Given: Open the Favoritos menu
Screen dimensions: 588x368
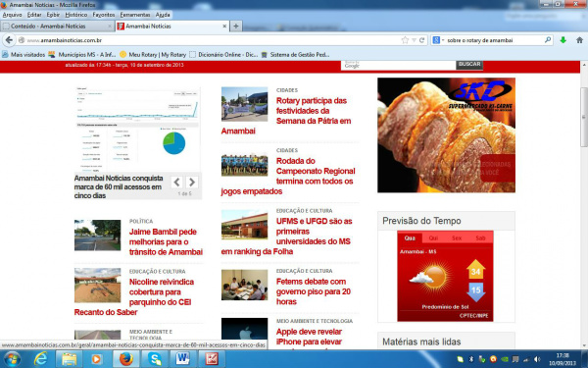Looking at the screenshot, I should (x=104, y=15).
